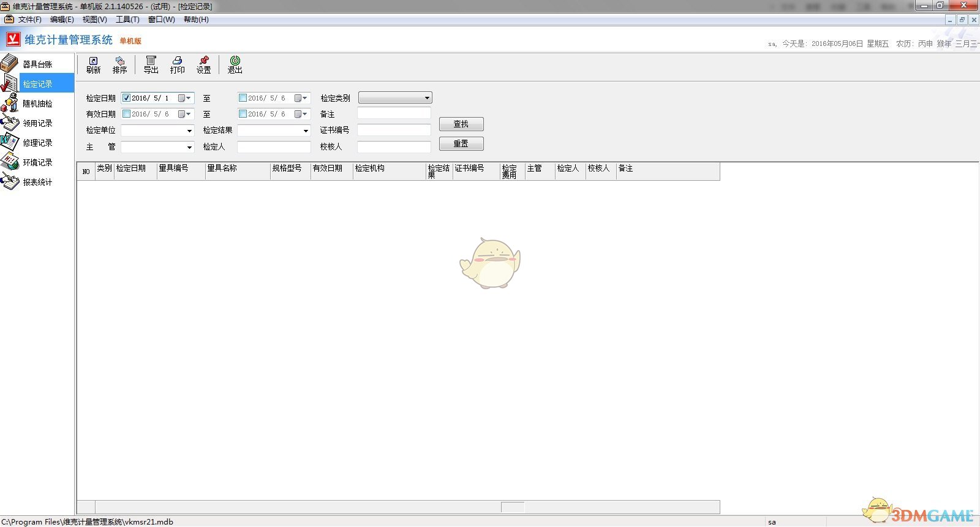Click the 规格型号 column header
This screenshot has width=980, height=527.
[291, 172]
